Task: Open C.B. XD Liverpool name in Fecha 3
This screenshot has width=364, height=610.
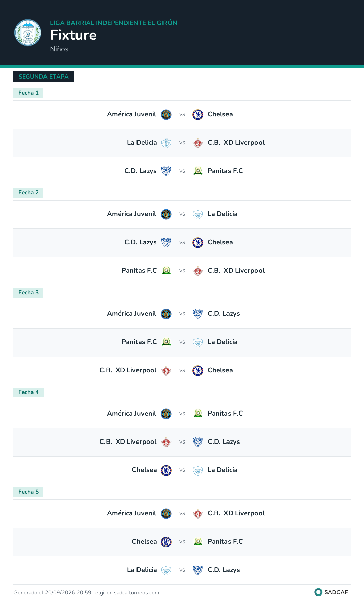Action: [128, 370]
